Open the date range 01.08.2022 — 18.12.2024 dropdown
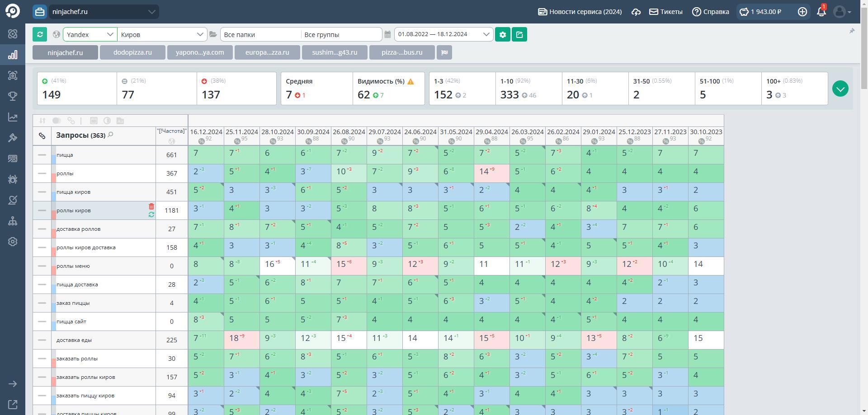 443,34
